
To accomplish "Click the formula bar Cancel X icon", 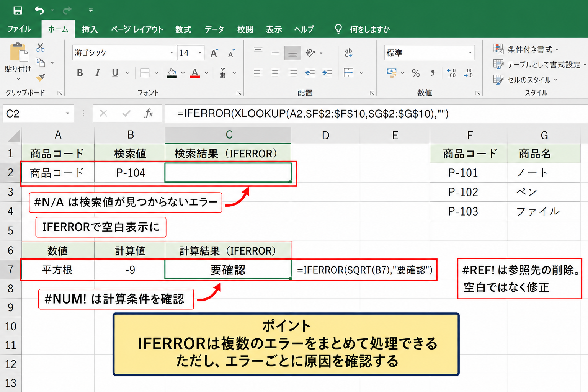I will [103, 113].
